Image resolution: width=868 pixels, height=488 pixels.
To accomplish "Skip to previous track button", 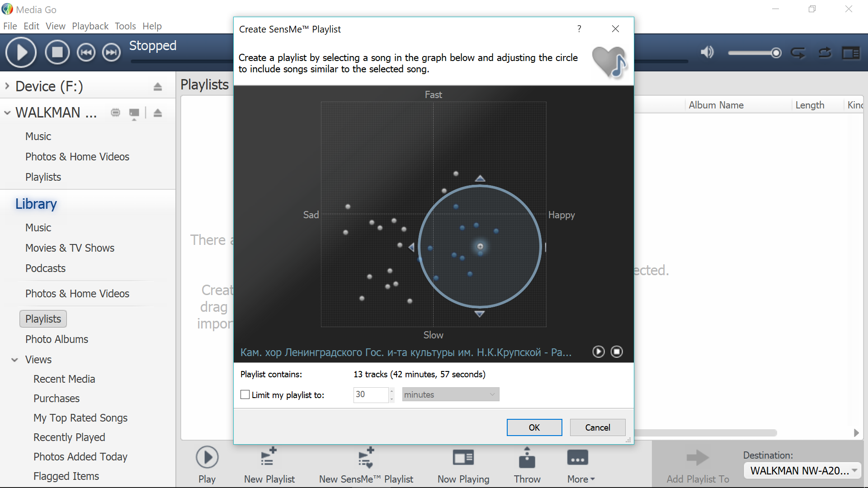I will click(x=86, y=52).
